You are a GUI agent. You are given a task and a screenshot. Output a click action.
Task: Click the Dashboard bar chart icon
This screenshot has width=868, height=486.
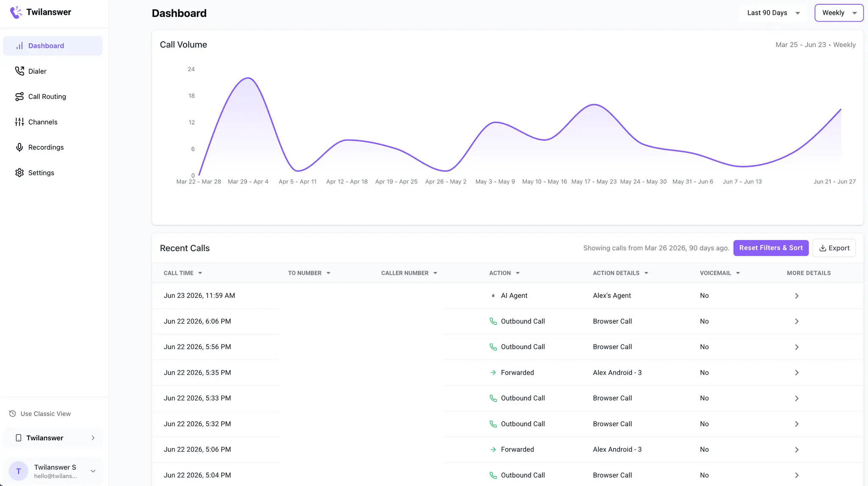(x=19, y=46)
